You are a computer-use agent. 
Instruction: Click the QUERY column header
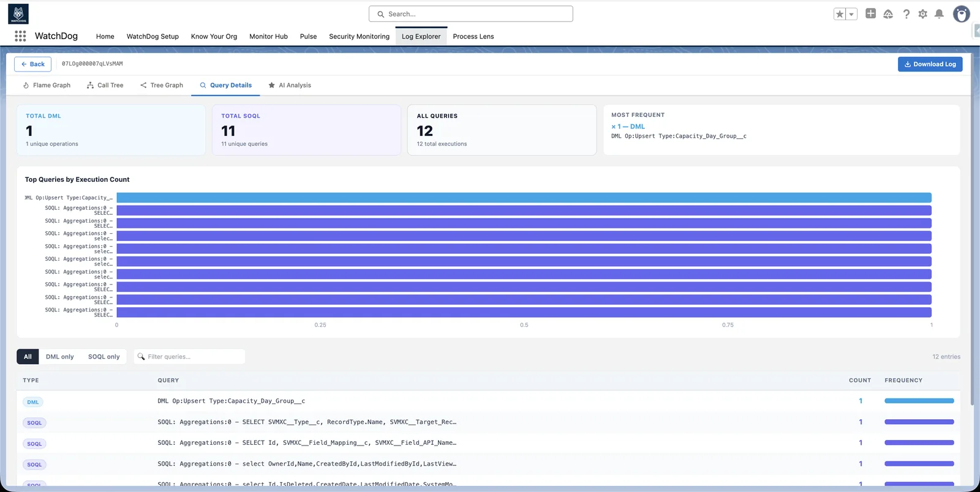(x=168, y=381)
